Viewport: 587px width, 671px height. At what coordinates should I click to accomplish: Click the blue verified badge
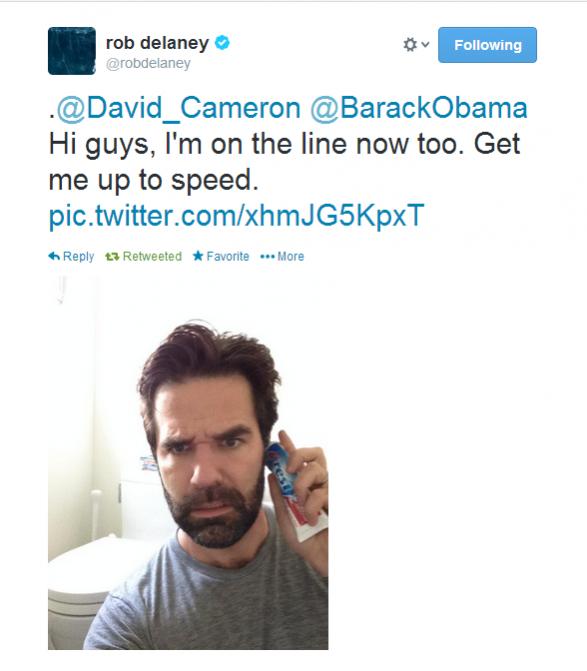[x=222, y=43]
